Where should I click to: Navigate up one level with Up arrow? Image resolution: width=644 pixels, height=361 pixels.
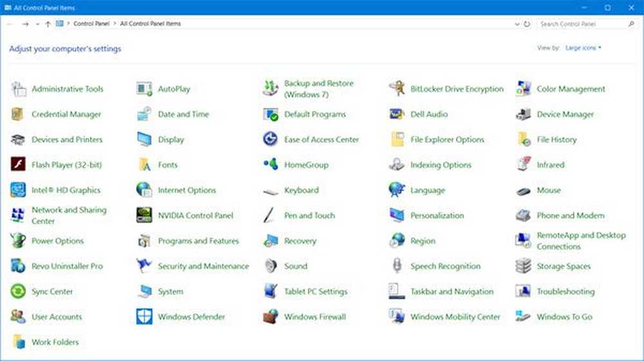coord(48,24)
